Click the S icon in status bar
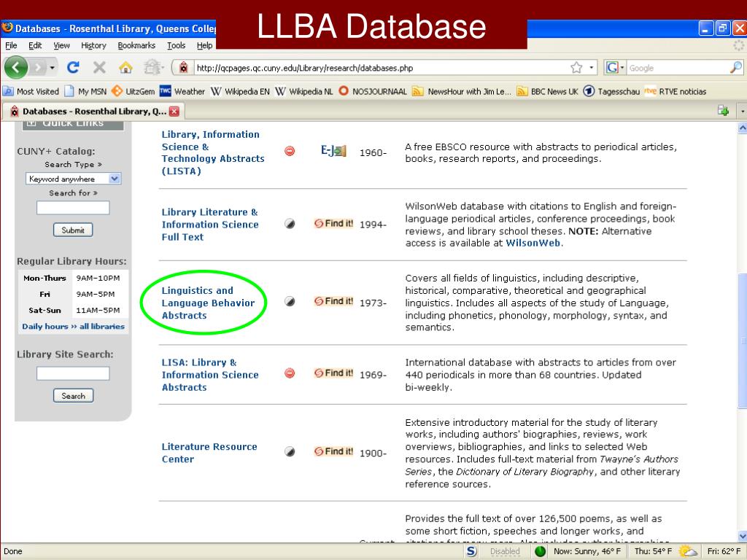The image size is (747, 560). 471,551
